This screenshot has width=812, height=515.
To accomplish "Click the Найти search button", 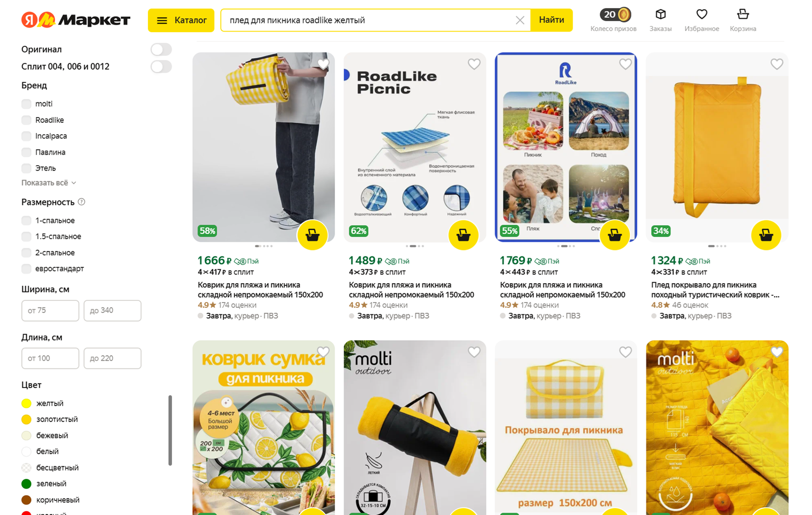I will (x=552, y=20).
